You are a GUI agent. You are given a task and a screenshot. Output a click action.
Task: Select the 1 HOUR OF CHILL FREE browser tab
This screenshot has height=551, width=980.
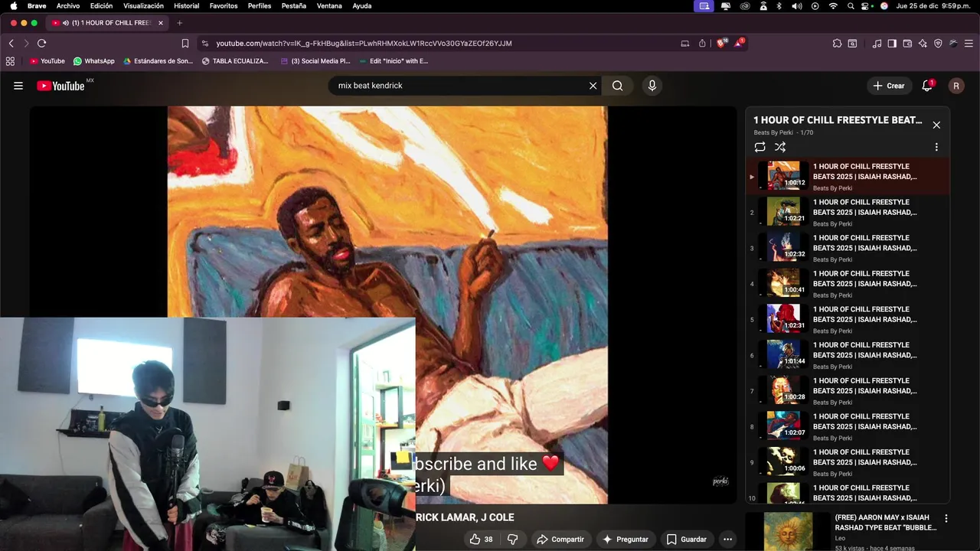click(x=107, y=23)
